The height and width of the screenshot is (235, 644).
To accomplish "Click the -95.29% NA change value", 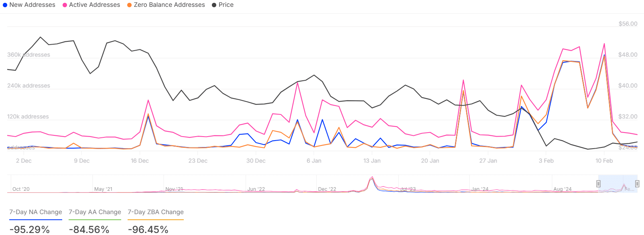I will coord(30,229).
